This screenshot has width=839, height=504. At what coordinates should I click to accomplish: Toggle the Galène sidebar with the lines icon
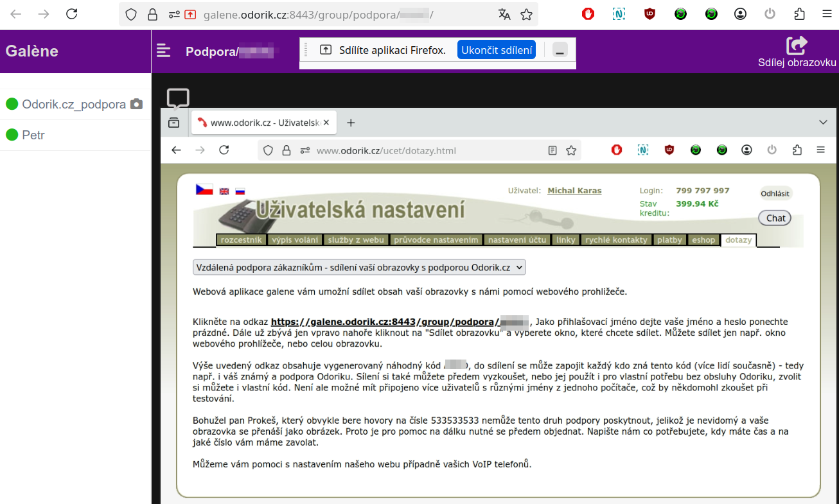click(164, 51)
